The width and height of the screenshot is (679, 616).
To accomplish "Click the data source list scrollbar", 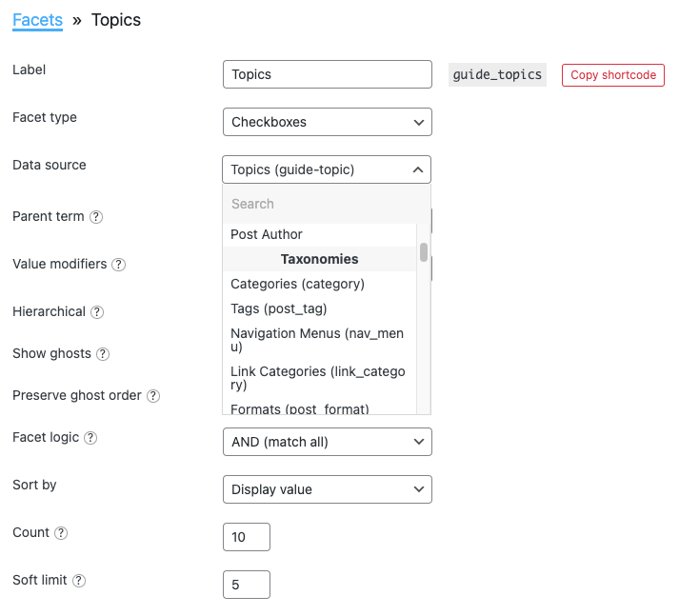I will pyautogui.click(x=424, y=252).
